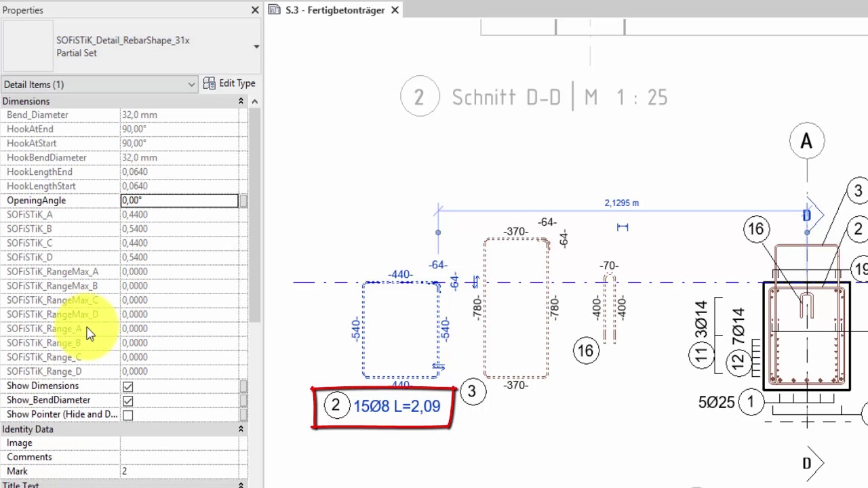This screenshot has height=488, width=868.
Task: Collapse the Dimensions parameter group
Action: click(x=241, y=101)
